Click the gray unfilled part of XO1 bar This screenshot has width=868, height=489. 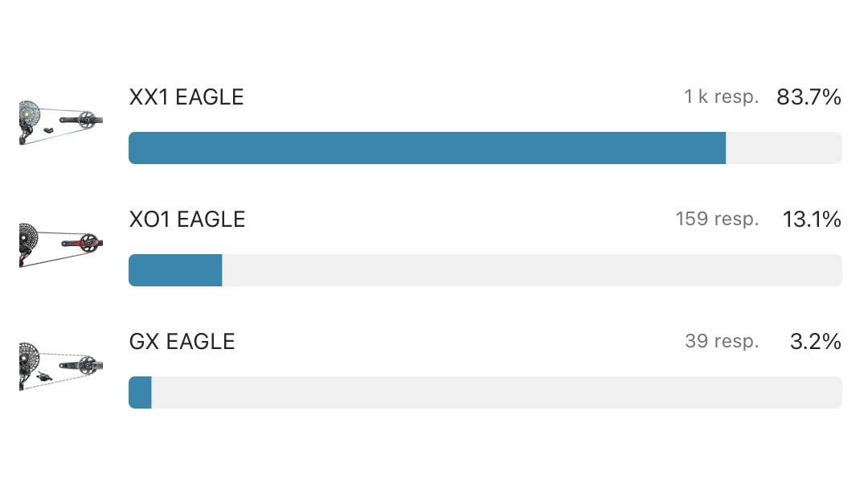click(530, 270)
